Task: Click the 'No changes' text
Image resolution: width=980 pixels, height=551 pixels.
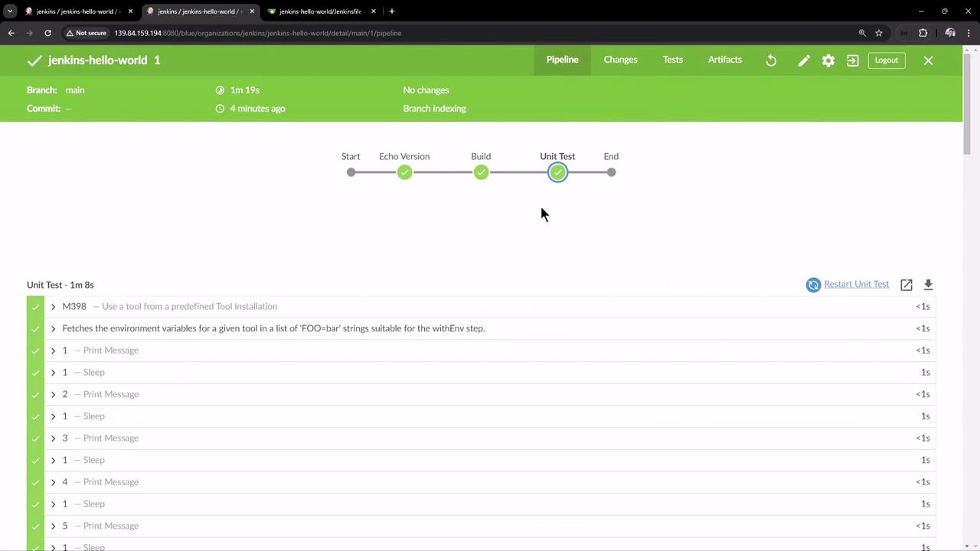Action: (x=426, y=90)
